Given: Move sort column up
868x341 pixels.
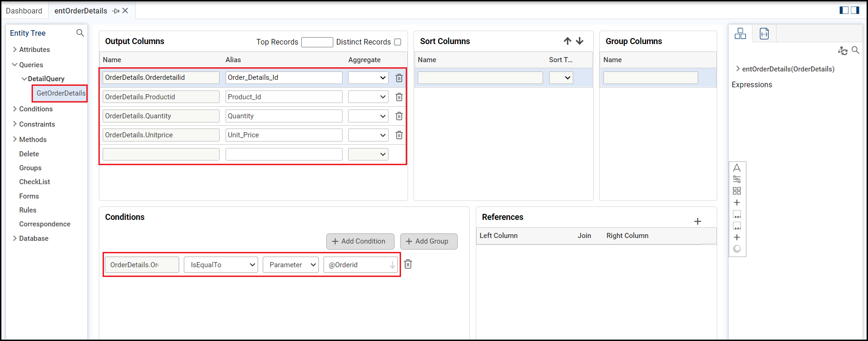Looking at the screenshot, I should point(567,41).
